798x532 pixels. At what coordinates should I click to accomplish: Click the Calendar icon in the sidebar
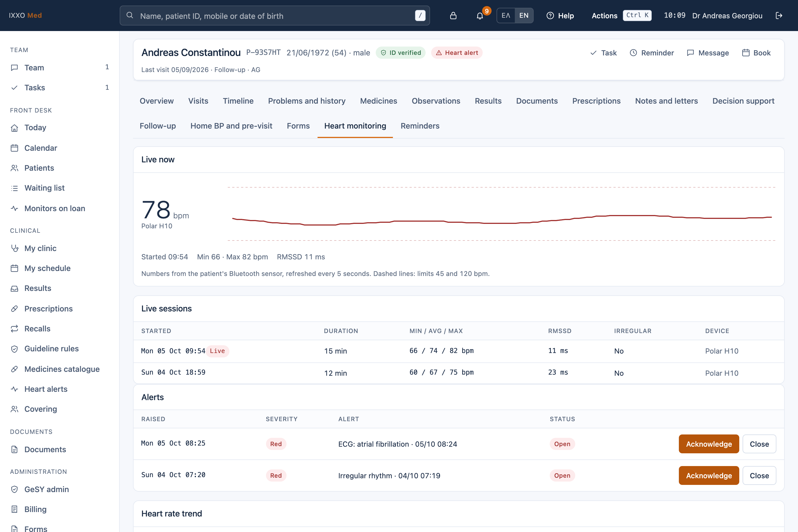14,148
